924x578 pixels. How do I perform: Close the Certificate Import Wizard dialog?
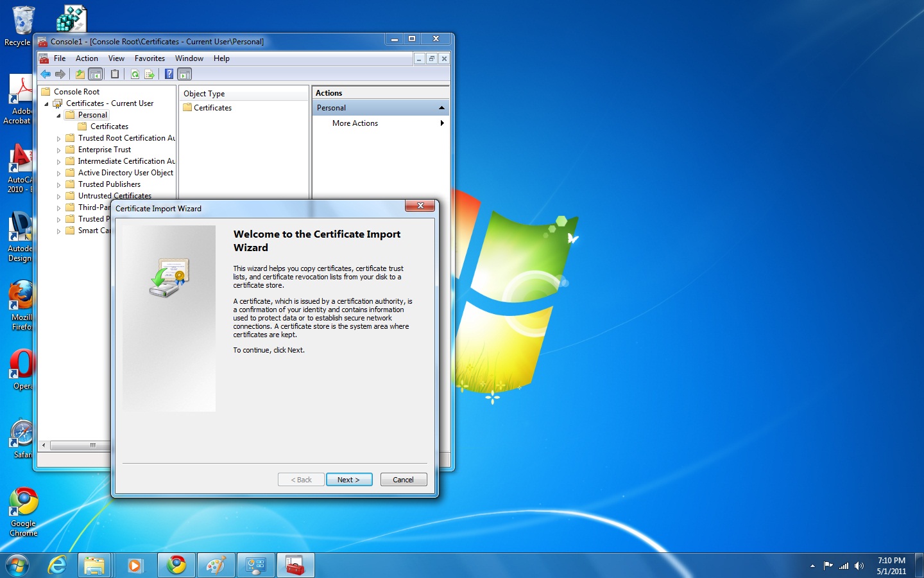tap(420, 206)
